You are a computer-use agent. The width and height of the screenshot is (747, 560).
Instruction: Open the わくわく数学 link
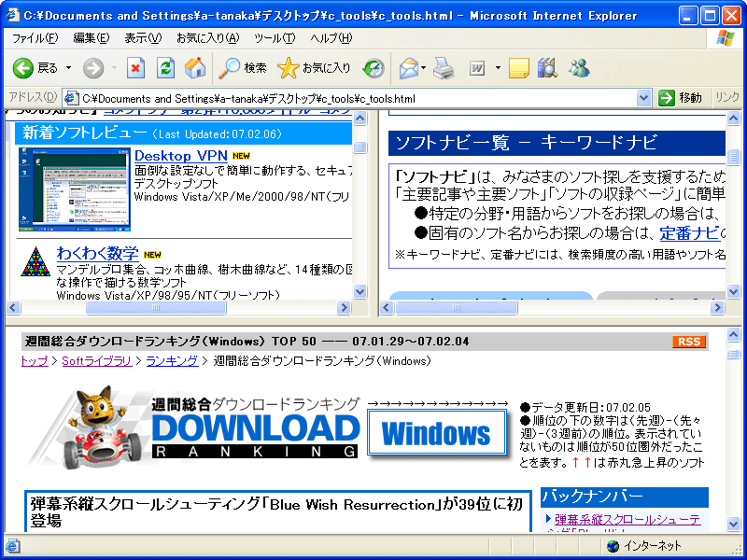(98, 253)
